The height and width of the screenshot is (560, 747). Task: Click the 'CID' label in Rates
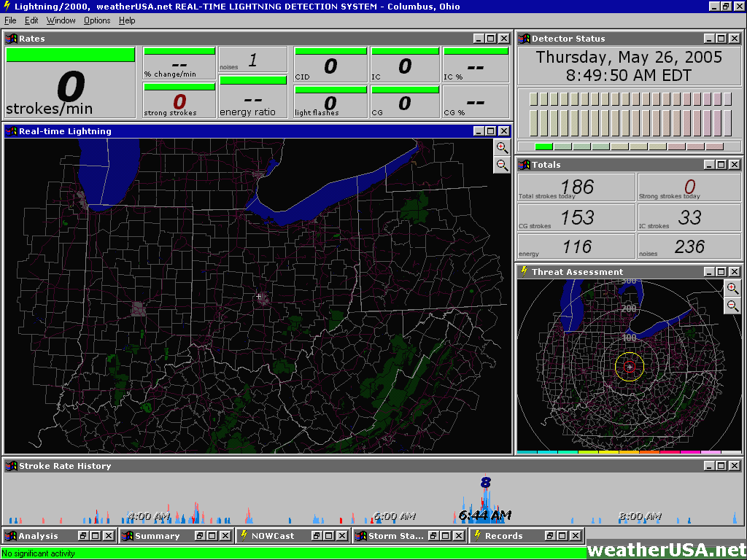tap(302, 77)
